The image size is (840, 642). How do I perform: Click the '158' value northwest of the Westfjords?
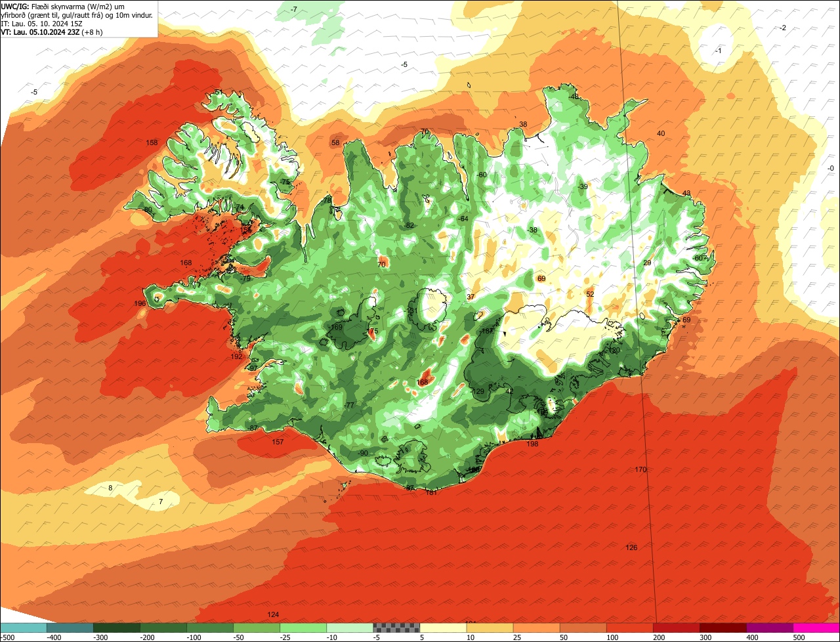[x=152, y=142]
